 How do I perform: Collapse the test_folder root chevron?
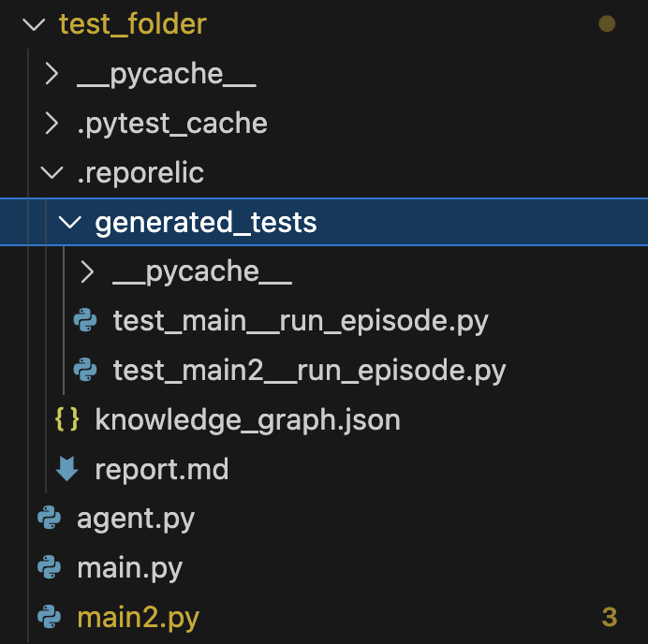pos(34,24)
